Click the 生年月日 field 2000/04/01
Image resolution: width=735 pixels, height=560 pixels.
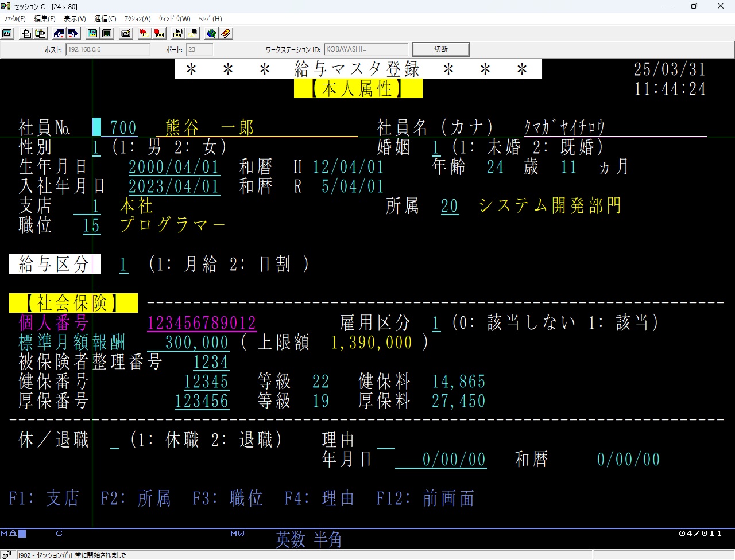click(174, 167)
